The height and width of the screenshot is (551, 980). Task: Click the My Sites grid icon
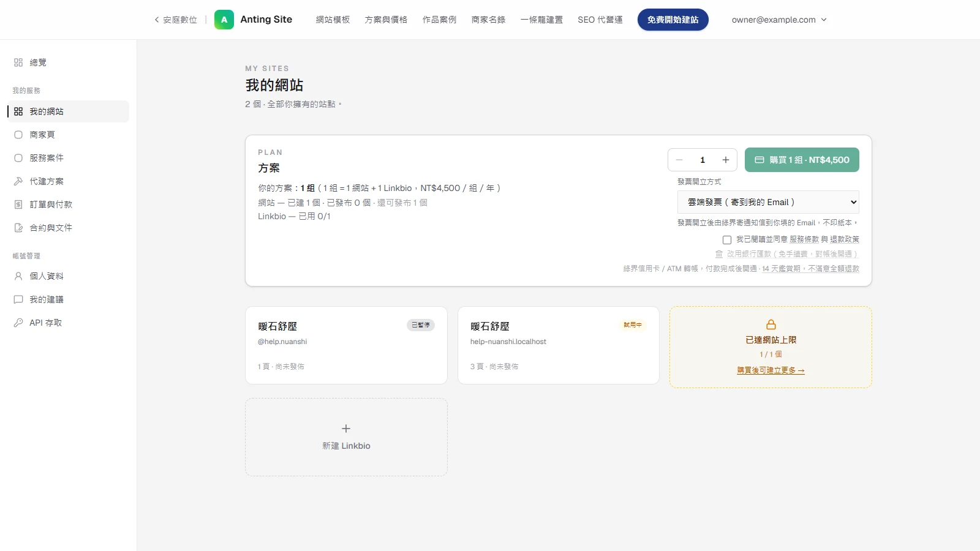[18, 111]
